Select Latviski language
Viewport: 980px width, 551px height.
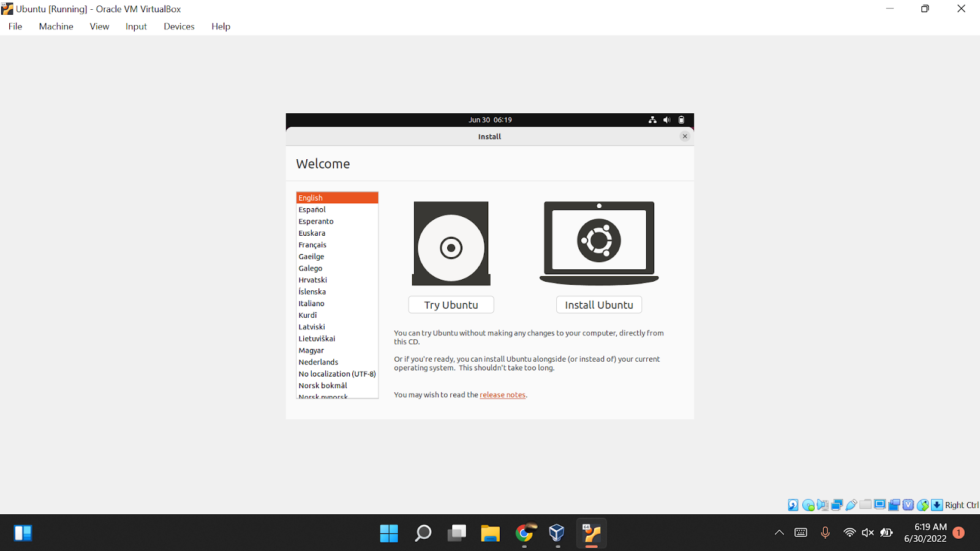coord(337,327)
